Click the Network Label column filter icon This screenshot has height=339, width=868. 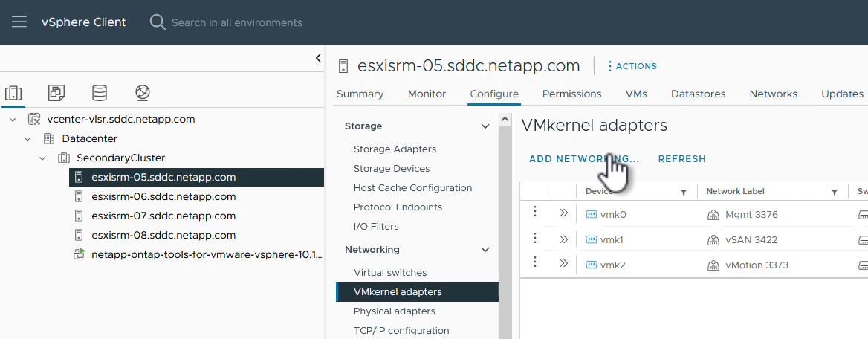tap(835, 192)
